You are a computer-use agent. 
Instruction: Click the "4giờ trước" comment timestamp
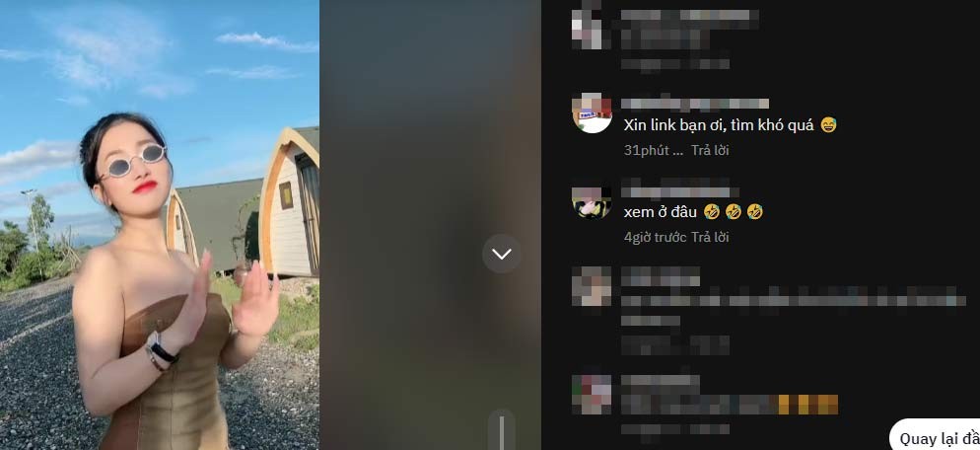(x=655, y=237)
